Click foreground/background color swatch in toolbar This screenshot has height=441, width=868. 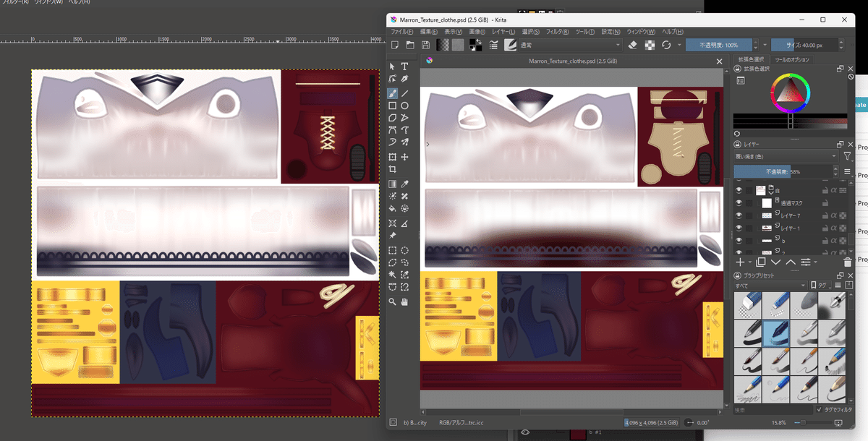(x=476, y=45)
